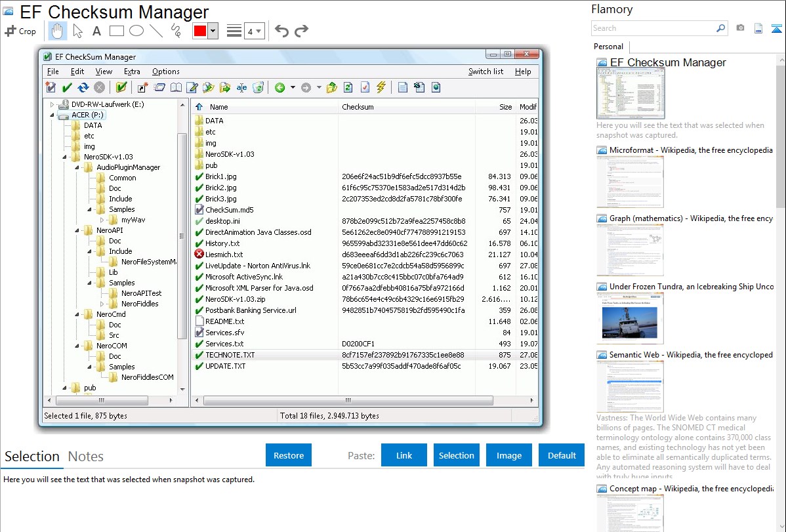Click into the Flamory search field

point(653,28)
